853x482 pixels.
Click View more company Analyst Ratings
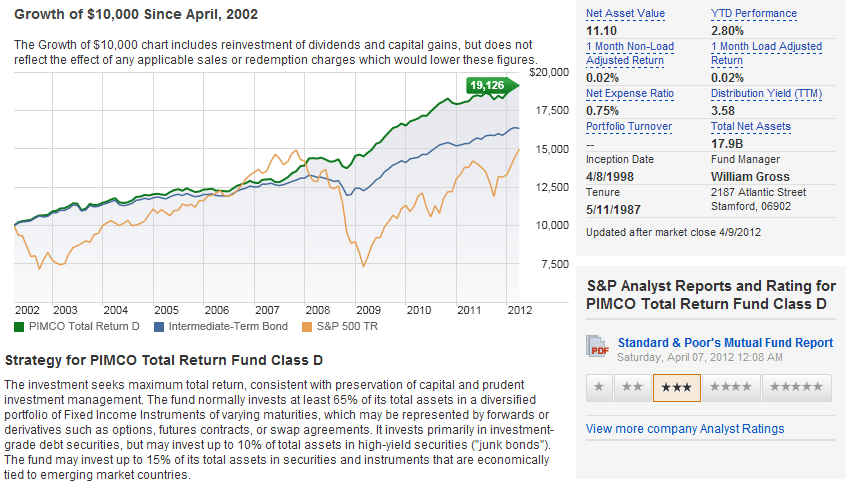coord(685,429)
